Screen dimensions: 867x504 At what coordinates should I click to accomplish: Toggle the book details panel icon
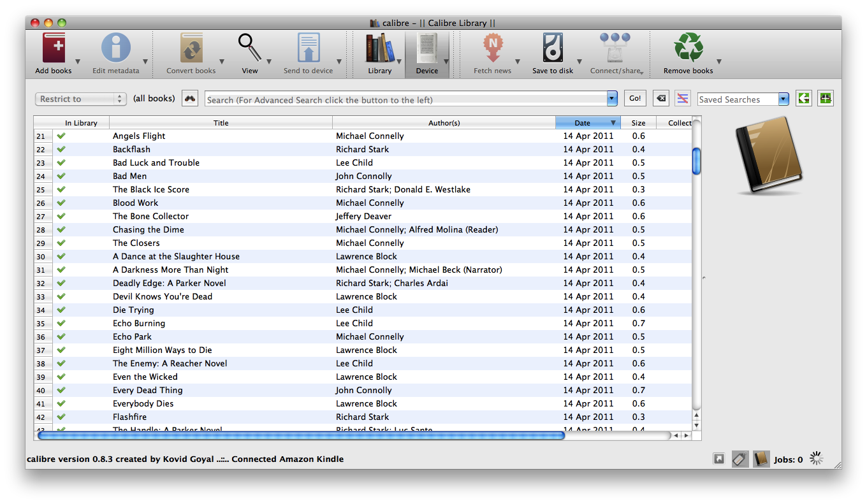[x=719, y=459]
